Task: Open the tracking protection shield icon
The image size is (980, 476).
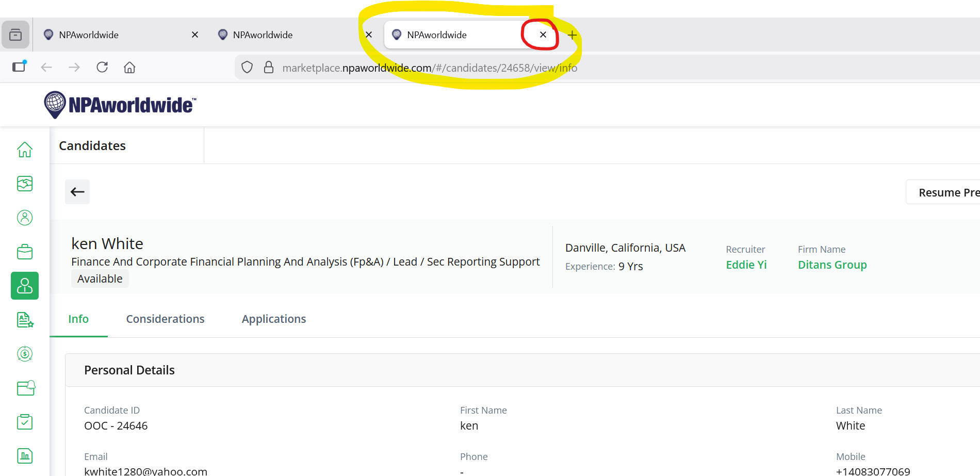Action: point(247,68)
